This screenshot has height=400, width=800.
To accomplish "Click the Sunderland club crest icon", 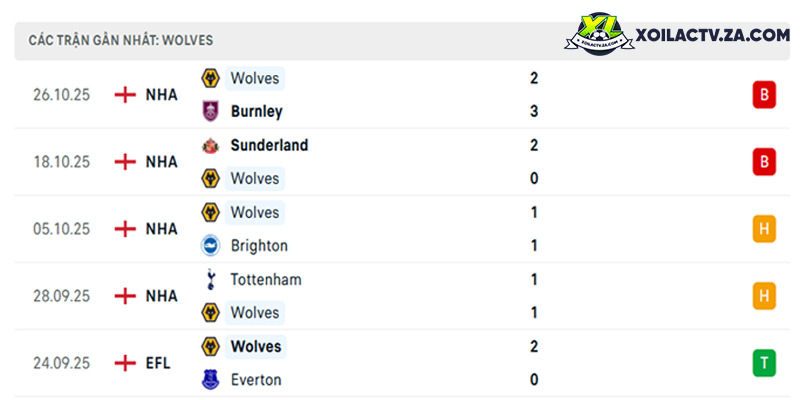I will 210,146.
